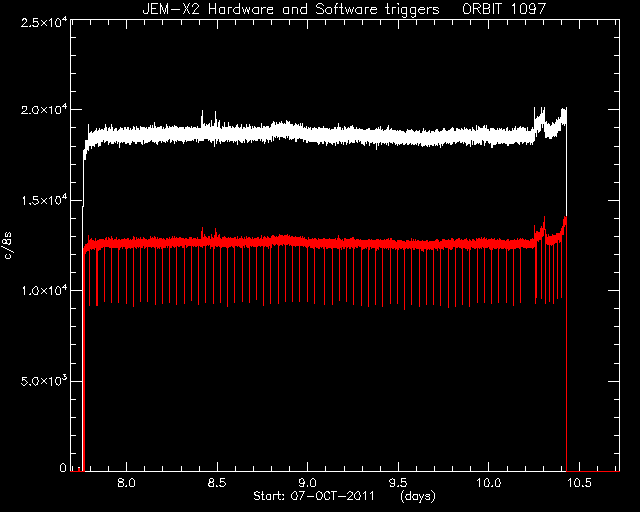
Task: Click the plot title mentioning ORBIT 1097
Action: pos(344,9)
